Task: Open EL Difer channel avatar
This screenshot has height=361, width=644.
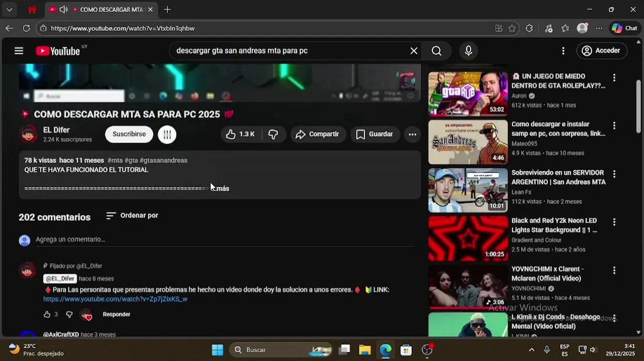Action: tap(29, 134)
